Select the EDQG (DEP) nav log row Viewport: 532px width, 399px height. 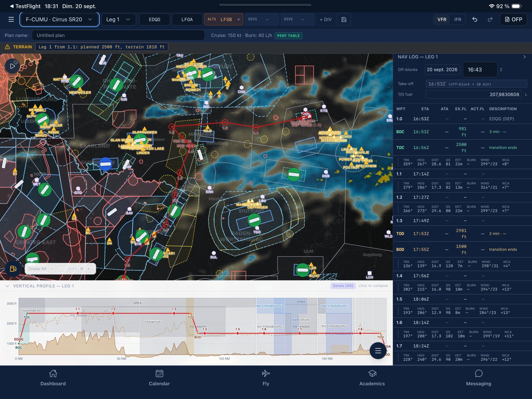pyautogui.click(x=463, y=119)
